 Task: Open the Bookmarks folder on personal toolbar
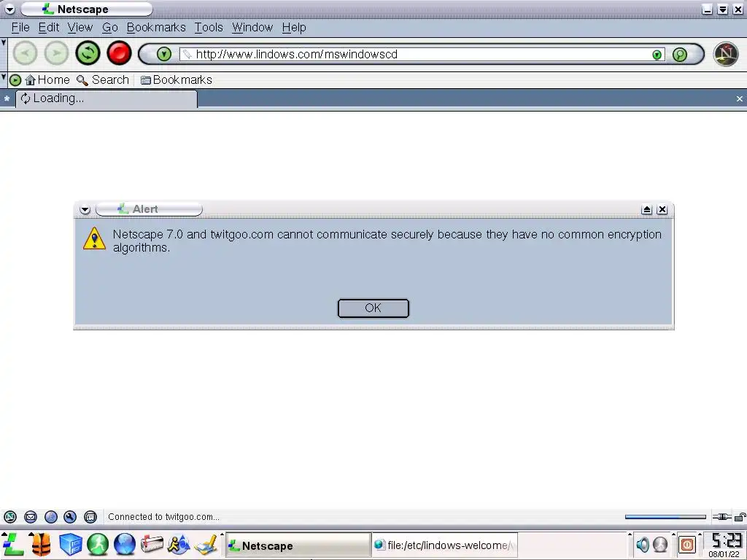click(x=177, y=80)
